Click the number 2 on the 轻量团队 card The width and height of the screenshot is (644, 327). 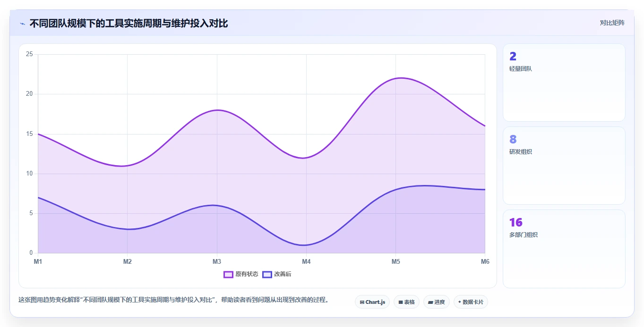pos(513,57)
